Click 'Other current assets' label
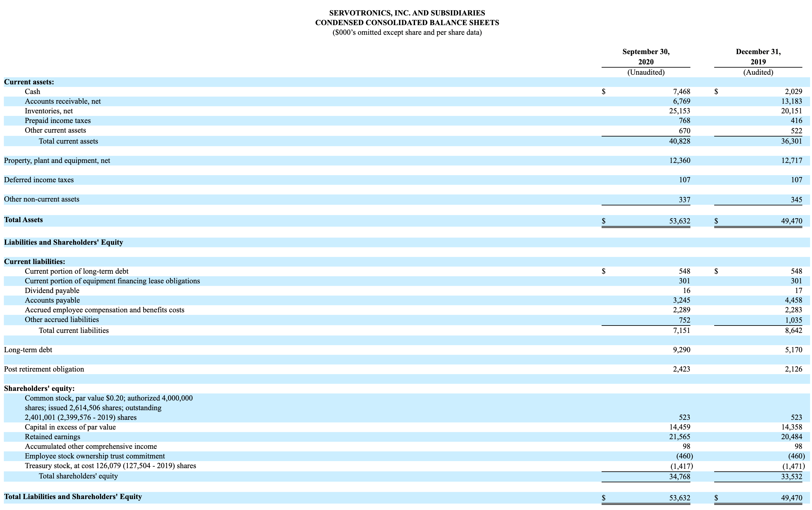Image resolution: width=812 pixels, height=510 pixels. point(55,130)
